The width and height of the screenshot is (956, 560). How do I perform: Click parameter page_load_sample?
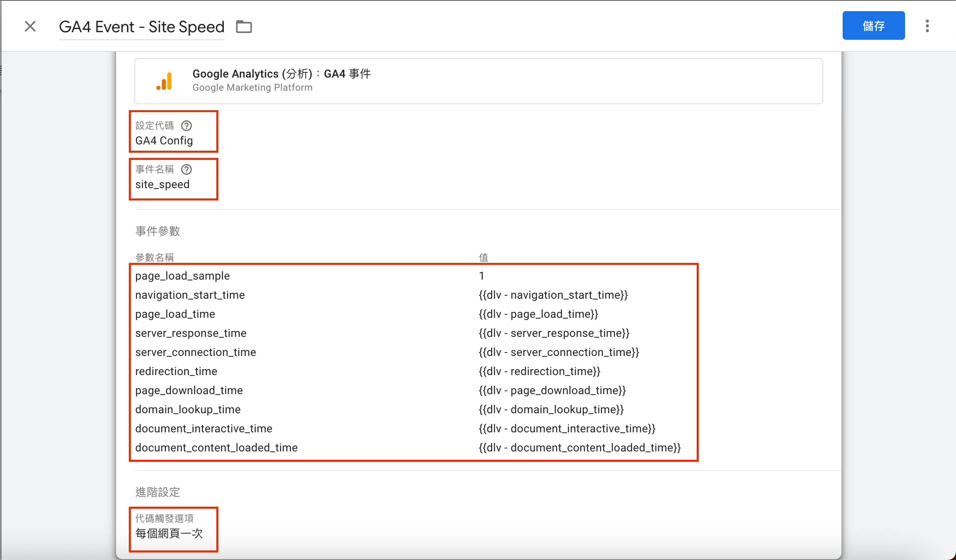(x=182, y=276)
